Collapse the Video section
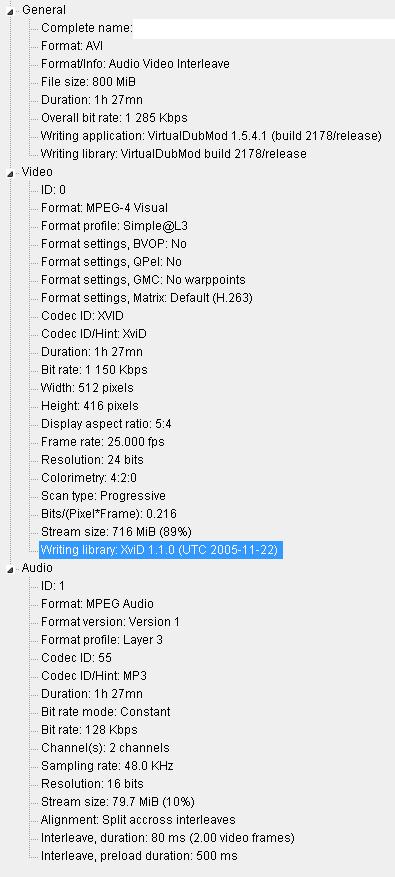This screenshot has height=877, width=395. click(11, 173)
